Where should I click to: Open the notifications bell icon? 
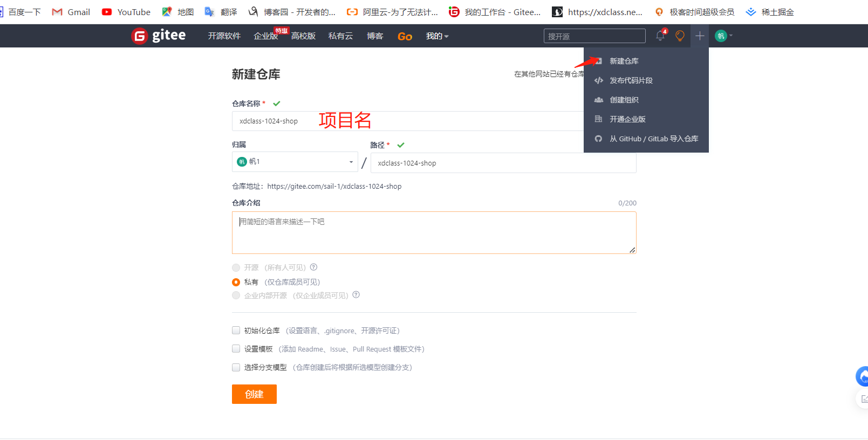660,36
